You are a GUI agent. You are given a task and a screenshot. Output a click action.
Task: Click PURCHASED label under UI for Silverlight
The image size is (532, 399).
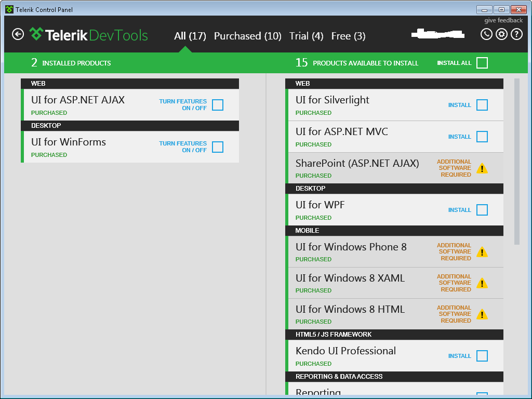click(313, 113)
